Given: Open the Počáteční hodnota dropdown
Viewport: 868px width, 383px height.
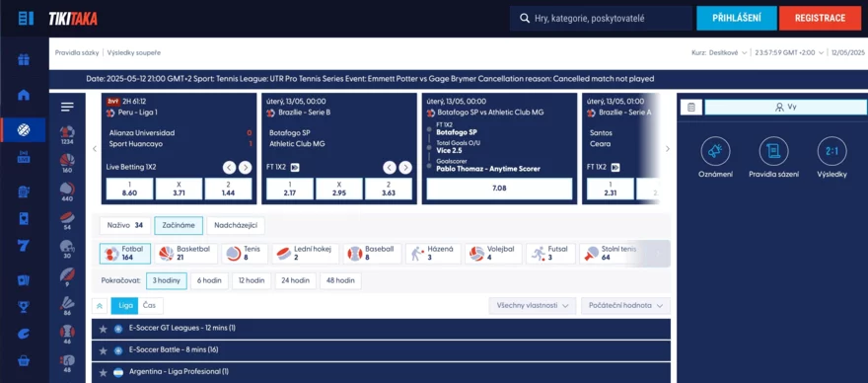Looking at the screenshot, I should point(625,305).
